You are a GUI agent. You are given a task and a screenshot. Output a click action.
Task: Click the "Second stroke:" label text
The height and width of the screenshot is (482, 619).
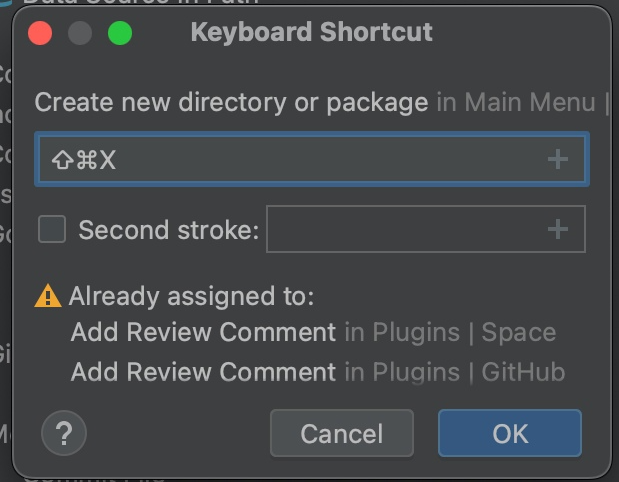pos(168,230)
